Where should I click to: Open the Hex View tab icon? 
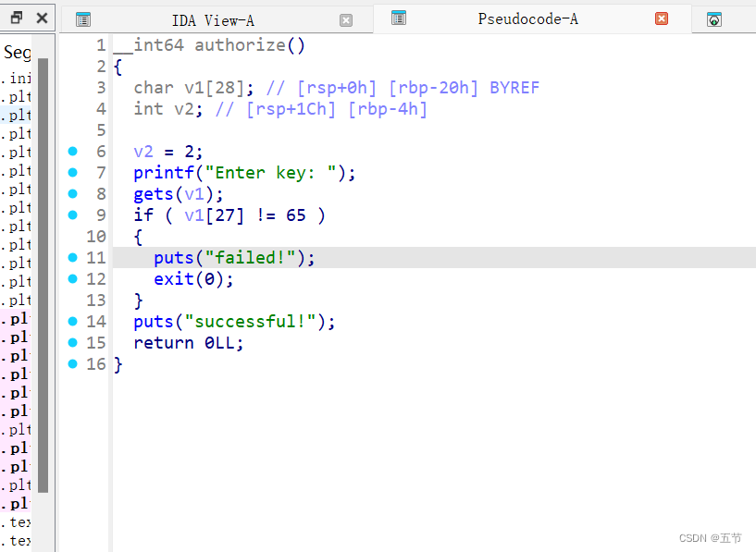click(714, 19)
